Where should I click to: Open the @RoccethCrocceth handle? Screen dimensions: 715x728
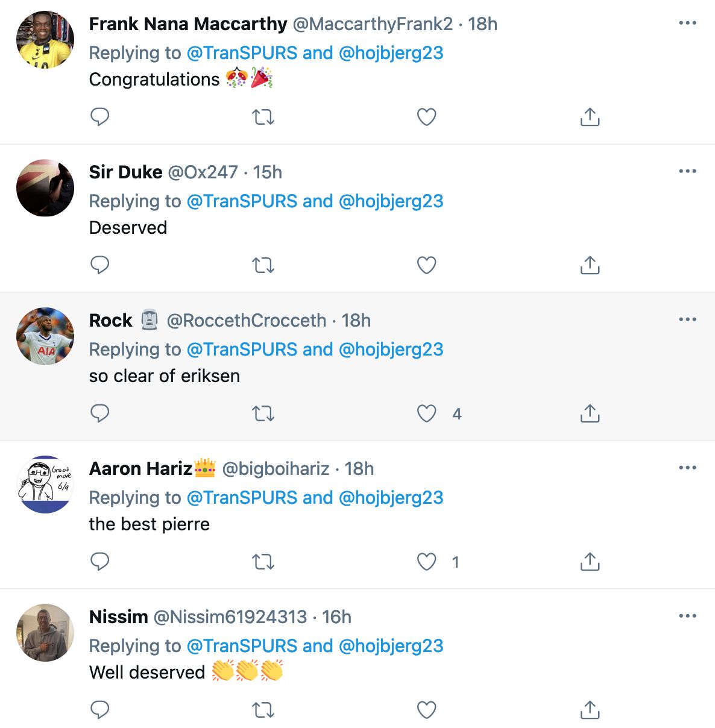click(x=246, y=321)
